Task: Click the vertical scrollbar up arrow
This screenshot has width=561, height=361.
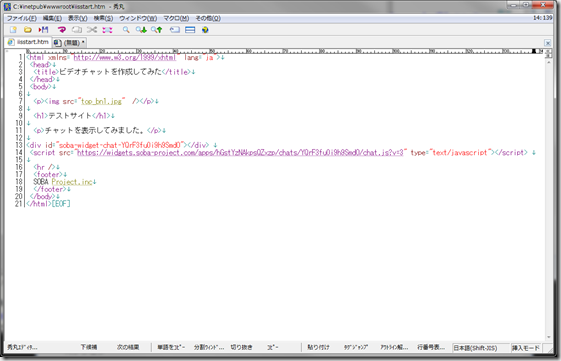Action: [549, 62]
